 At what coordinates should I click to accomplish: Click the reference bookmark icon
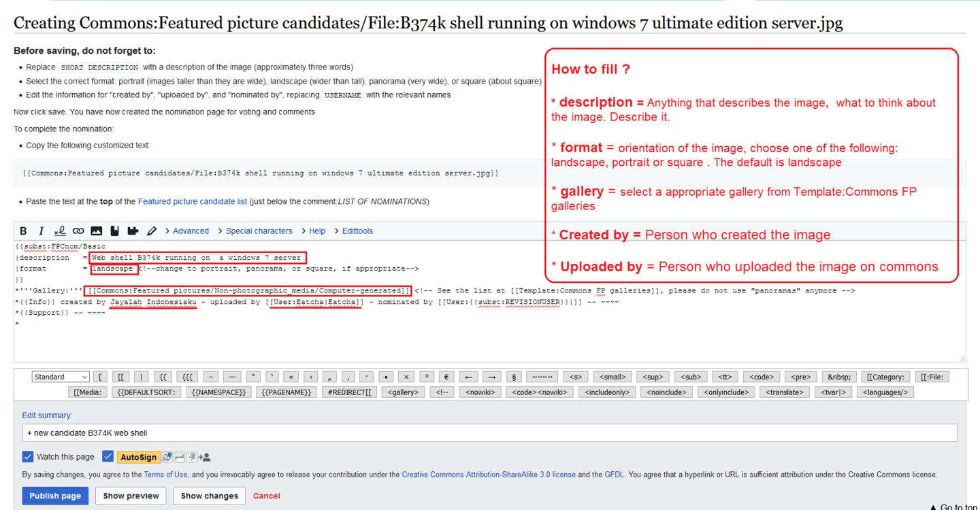(115, 231)
